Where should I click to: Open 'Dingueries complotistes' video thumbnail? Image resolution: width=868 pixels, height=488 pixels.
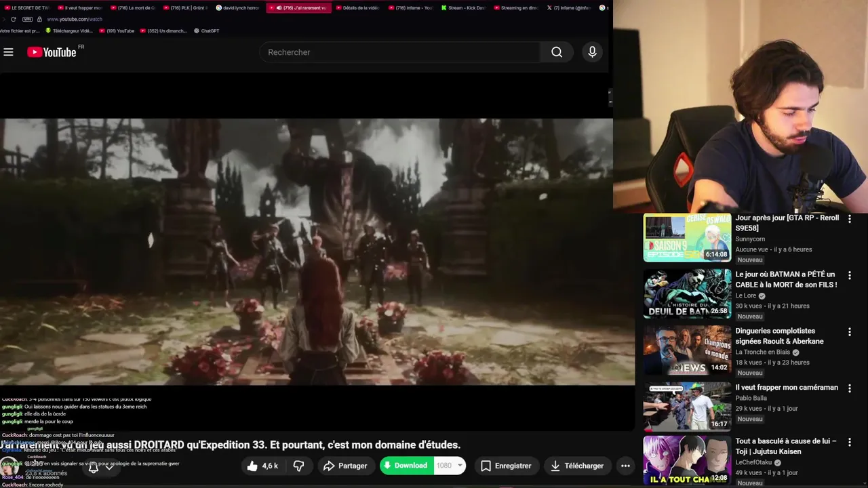click(x=687, y=350)
